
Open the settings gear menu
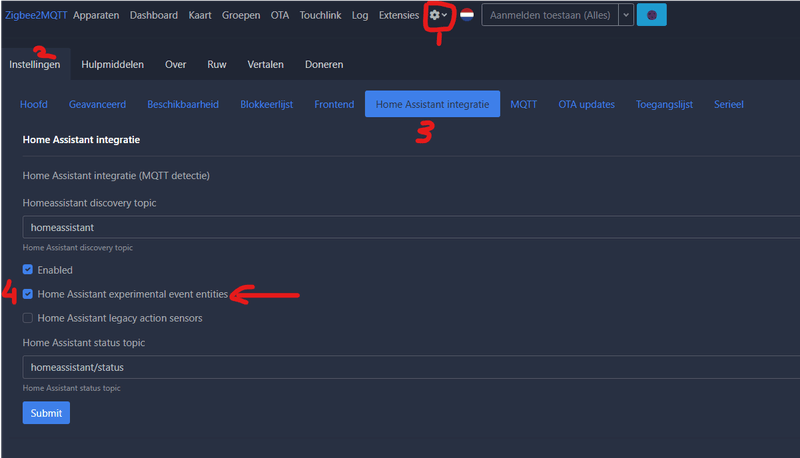click(x=438, y=15)
